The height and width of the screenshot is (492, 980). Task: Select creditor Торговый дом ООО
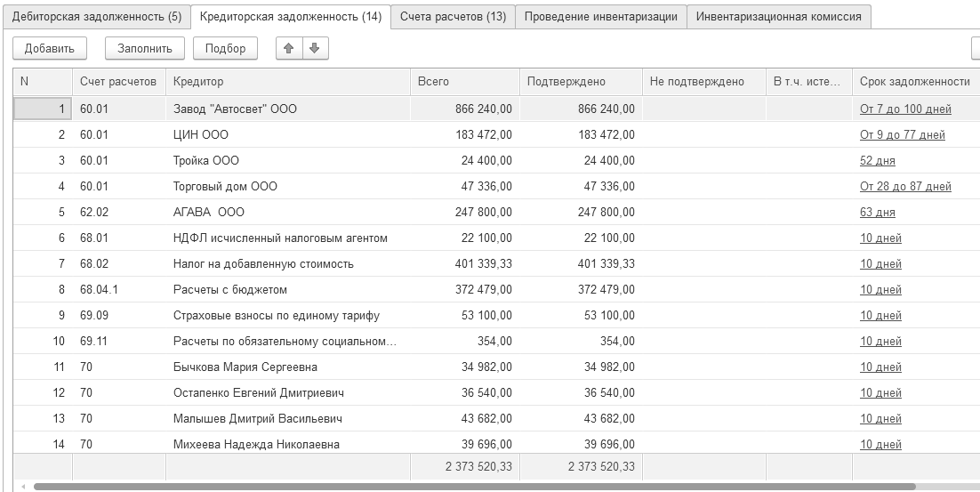(x=287, y=186)
